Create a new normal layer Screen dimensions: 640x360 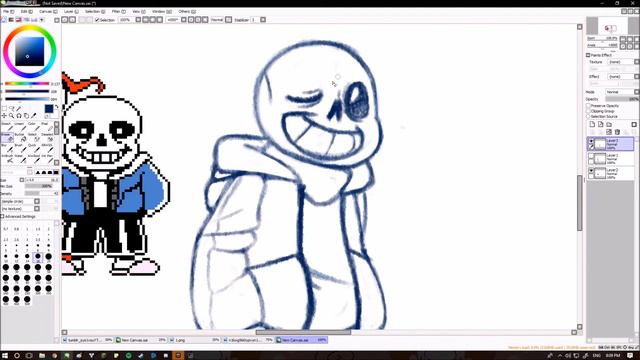pos(592,124)
